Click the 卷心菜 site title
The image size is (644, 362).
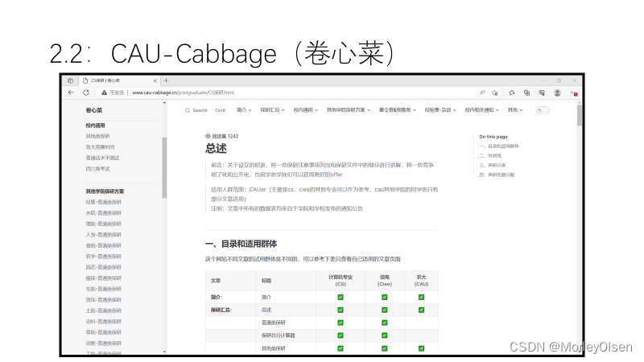pos(94,110)
